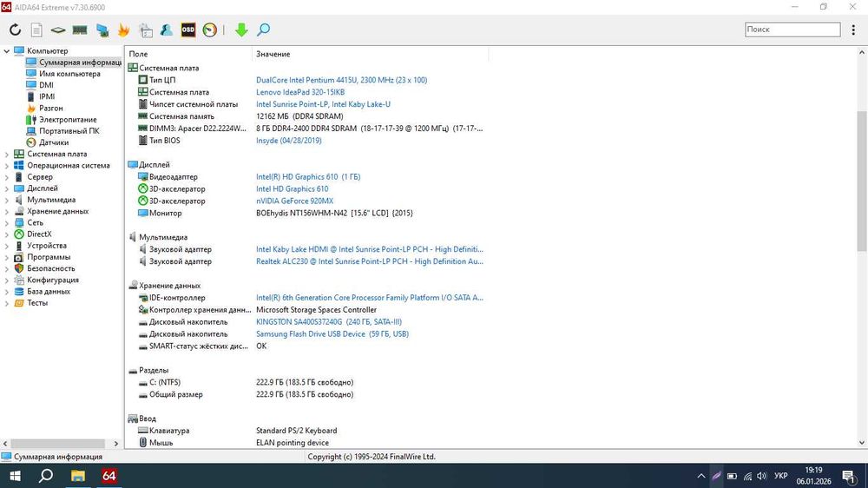
Task: Click the memory module toolbar icon
Action: click(80, 30)
